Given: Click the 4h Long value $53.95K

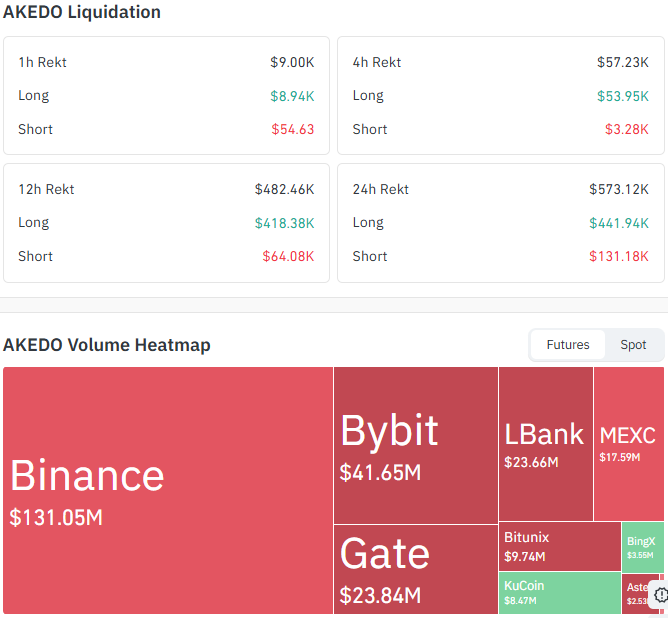Looking at the screenshot, I should 622,96.
